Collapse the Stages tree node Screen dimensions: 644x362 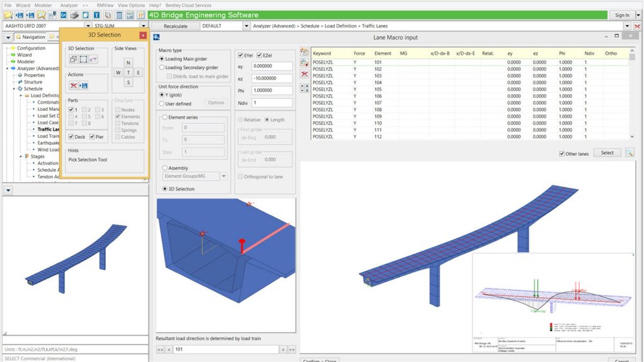coord(21,156)
